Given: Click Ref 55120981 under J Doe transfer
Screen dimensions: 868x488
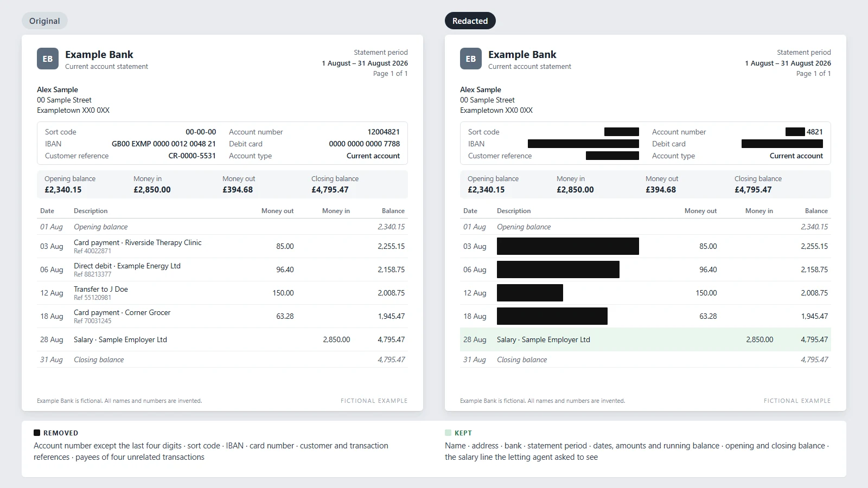Looking at the screenshot, I should (92, 298).
